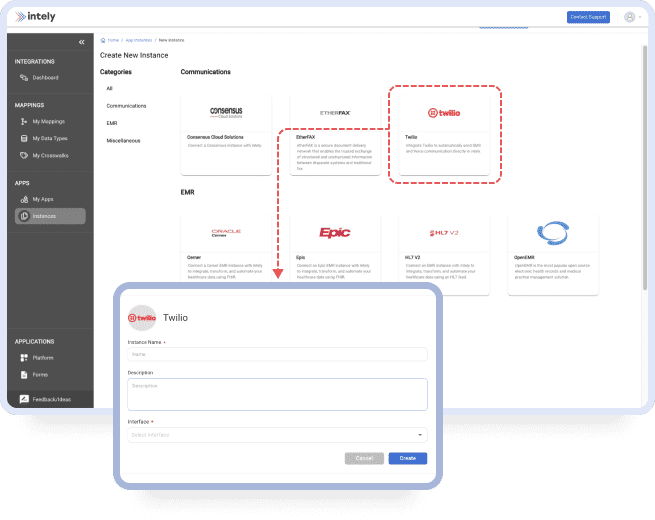Click the Home breadcrumb house icon
The height and width of the screenshot is (520, 655).
(103, 41)
